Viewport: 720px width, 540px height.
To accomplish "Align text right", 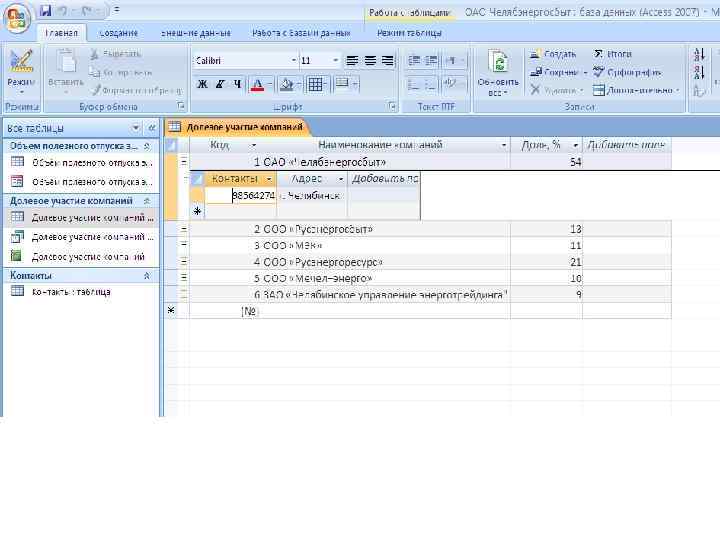I will pos(388,61).
